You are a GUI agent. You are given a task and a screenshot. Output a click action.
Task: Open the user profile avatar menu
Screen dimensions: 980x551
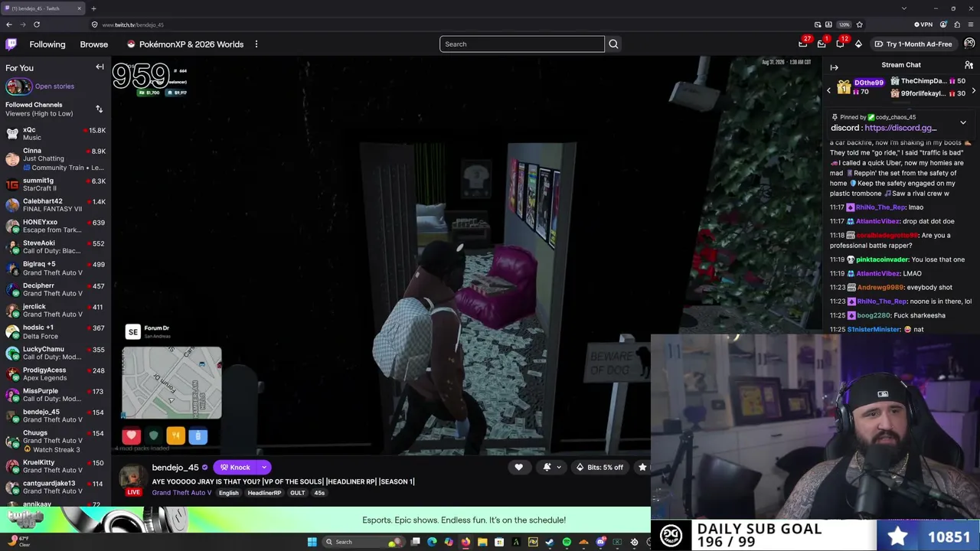coord(969,44)
